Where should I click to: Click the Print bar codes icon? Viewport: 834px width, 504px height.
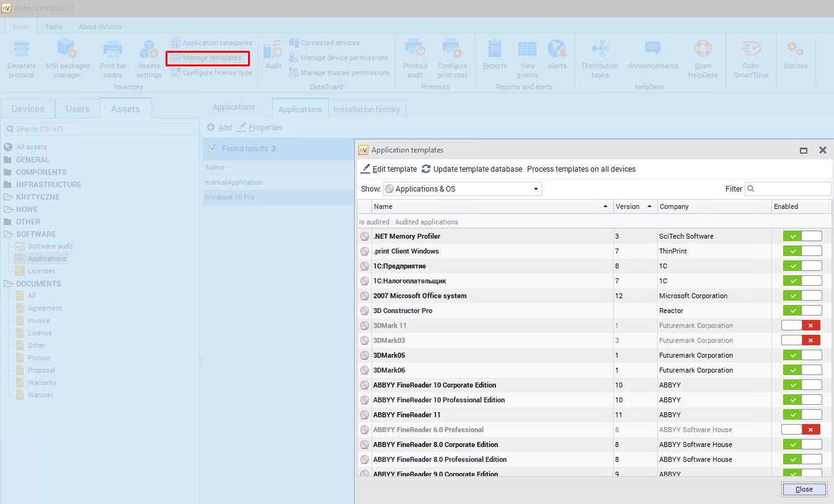(113, 50)
